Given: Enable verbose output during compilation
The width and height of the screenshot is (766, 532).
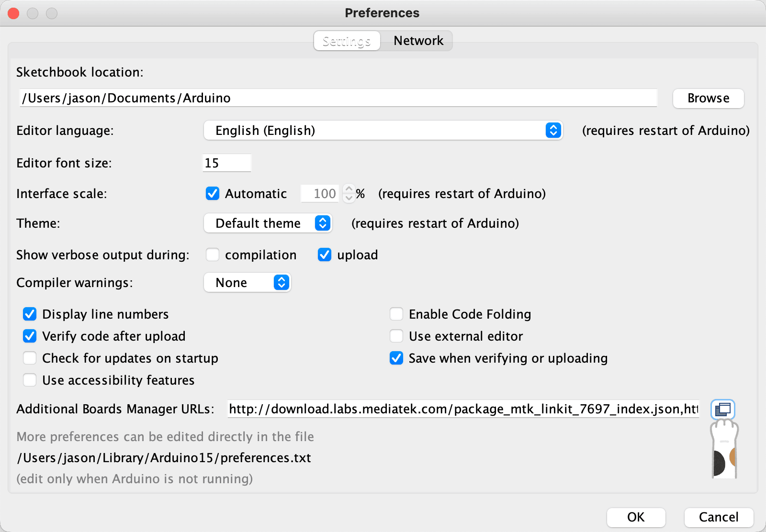Looking at the screenshot, I should [213, 255].
